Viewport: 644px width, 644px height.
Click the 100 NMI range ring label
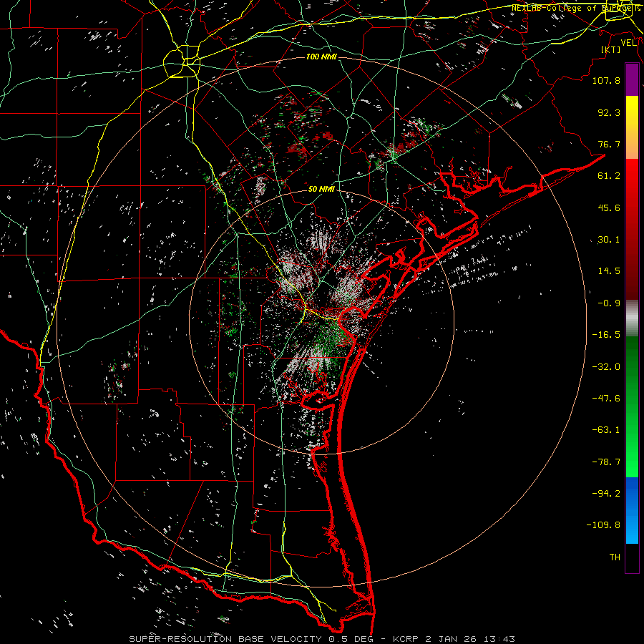click(x=321, y=57)
